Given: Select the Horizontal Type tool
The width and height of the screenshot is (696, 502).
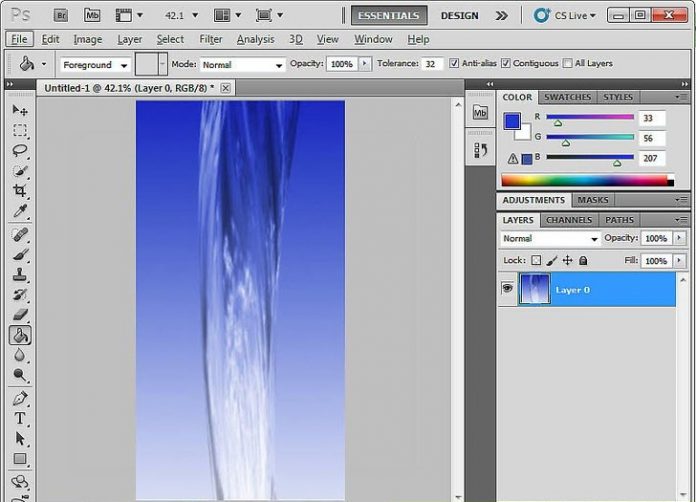Looking at the screenshot, I should pos(19,418).
